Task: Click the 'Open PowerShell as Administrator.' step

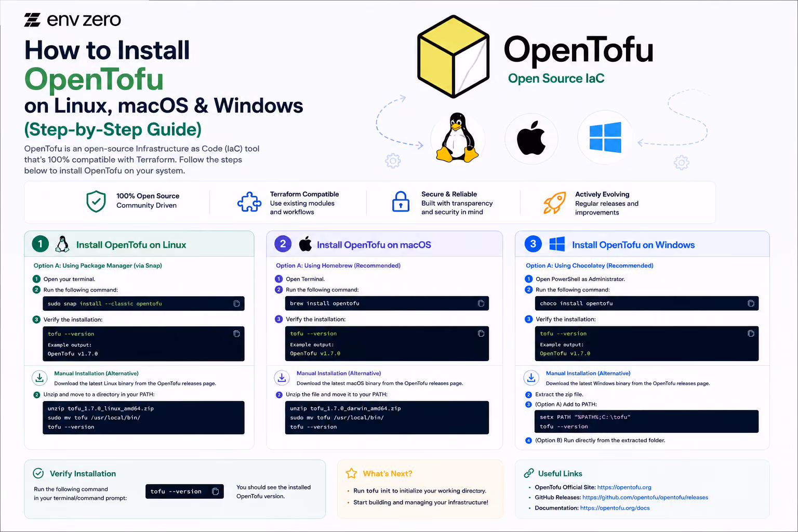Action: 580,279
